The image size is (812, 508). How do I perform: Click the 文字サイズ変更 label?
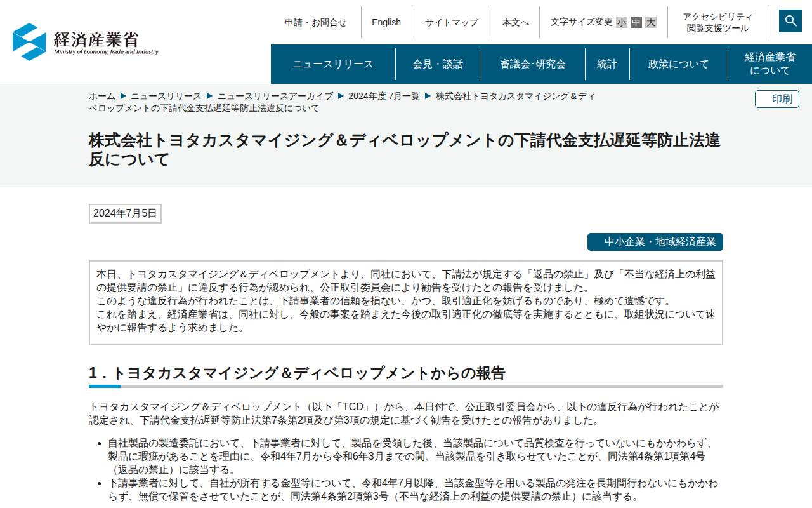582,22
